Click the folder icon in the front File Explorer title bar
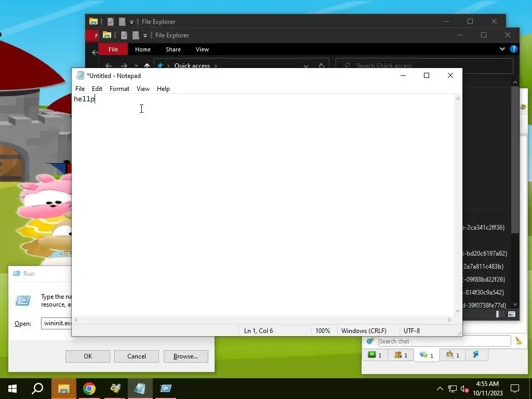This screenshot has height=399, width=532. [x=107, y=35]
